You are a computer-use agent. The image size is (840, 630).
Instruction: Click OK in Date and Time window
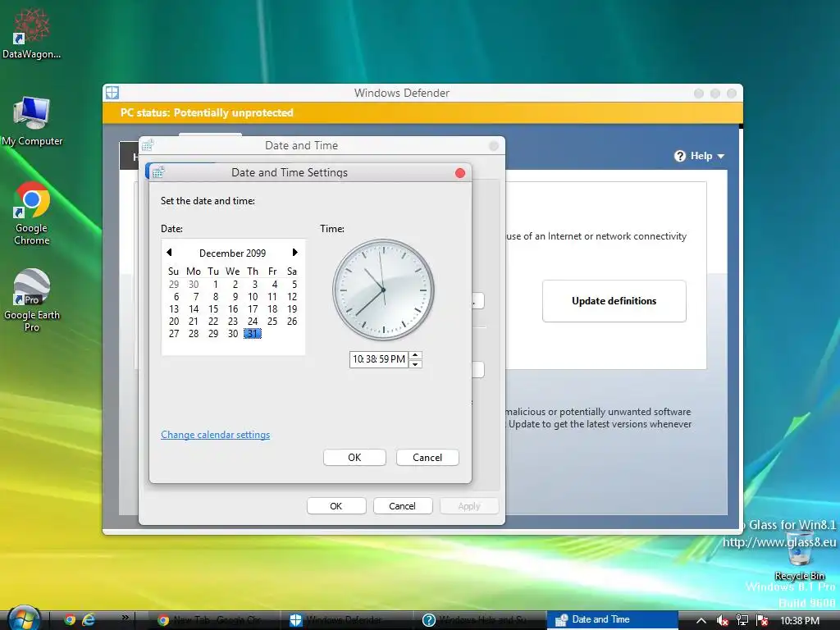click(x=336, y=506)
